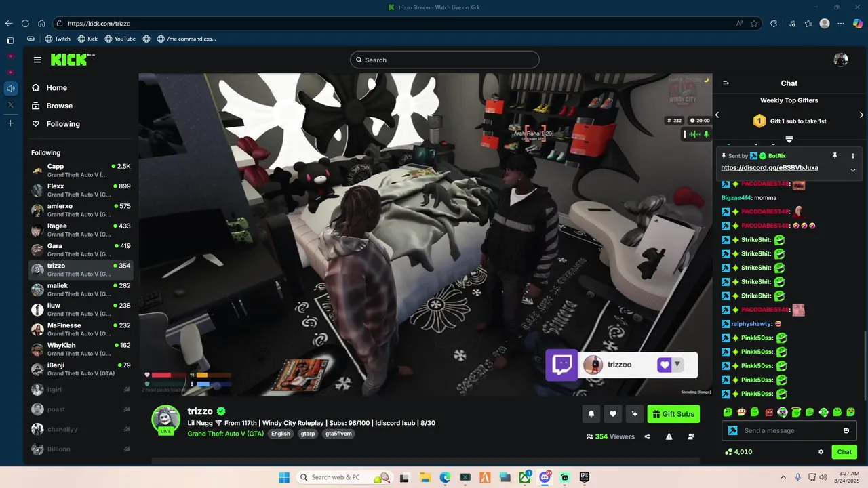Image resolution: width=868 pixels, height=488 pixels.
Task: Click the gtarp tag
Action: pos(308,434)
